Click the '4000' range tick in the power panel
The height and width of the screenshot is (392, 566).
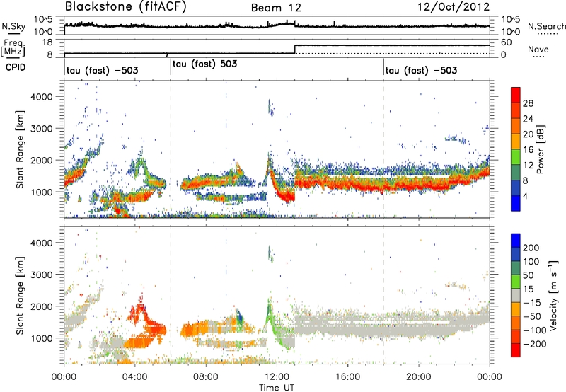(41, 97)
